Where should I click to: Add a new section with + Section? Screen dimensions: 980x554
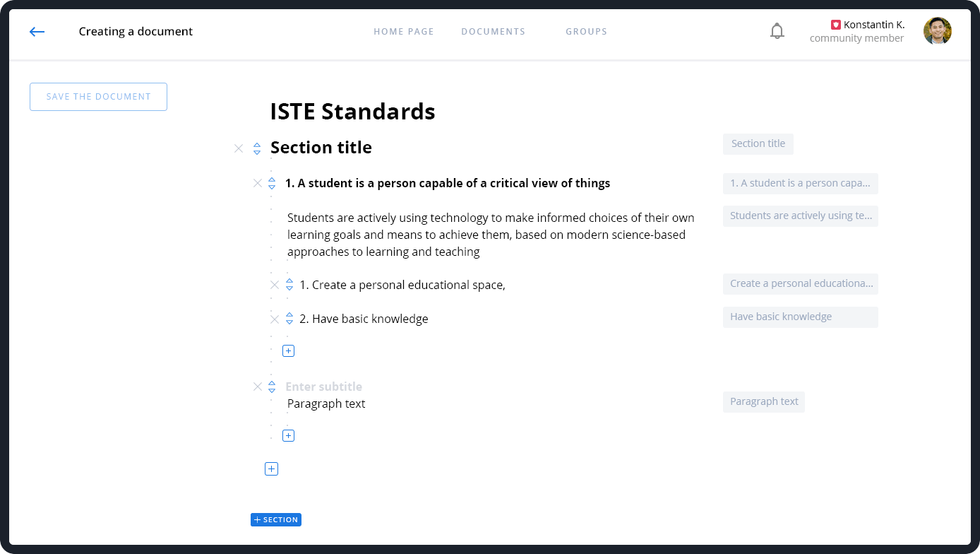click(x=276, y=520)
